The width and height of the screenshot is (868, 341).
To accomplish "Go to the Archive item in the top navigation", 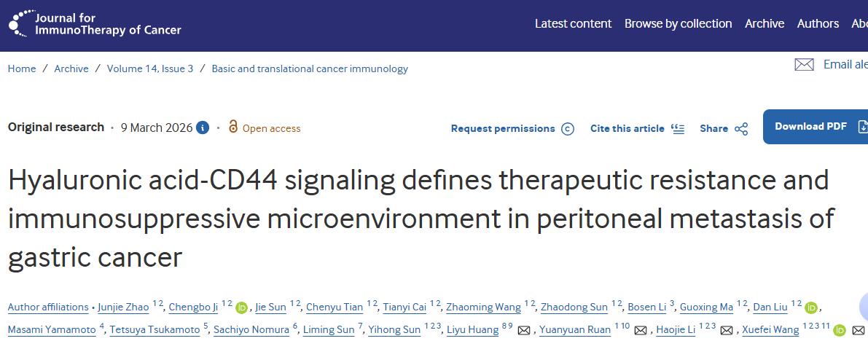I will click(x=765, y=23).
